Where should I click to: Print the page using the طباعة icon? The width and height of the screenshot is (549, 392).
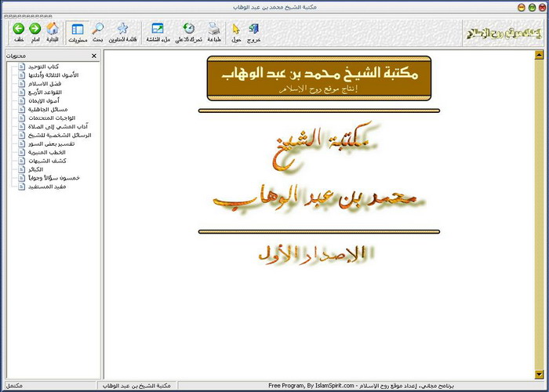coord(215,29)
